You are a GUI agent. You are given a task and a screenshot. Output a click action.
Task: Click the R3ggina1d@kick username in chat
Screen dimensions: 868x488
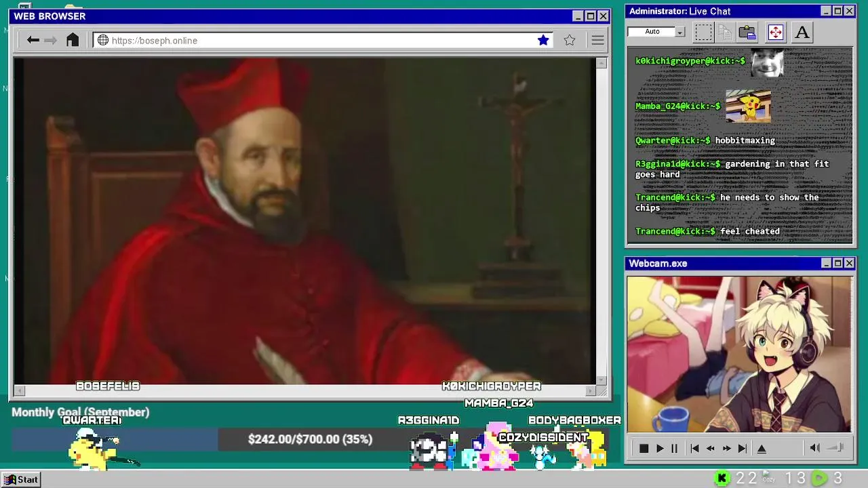tap(678, 164)
